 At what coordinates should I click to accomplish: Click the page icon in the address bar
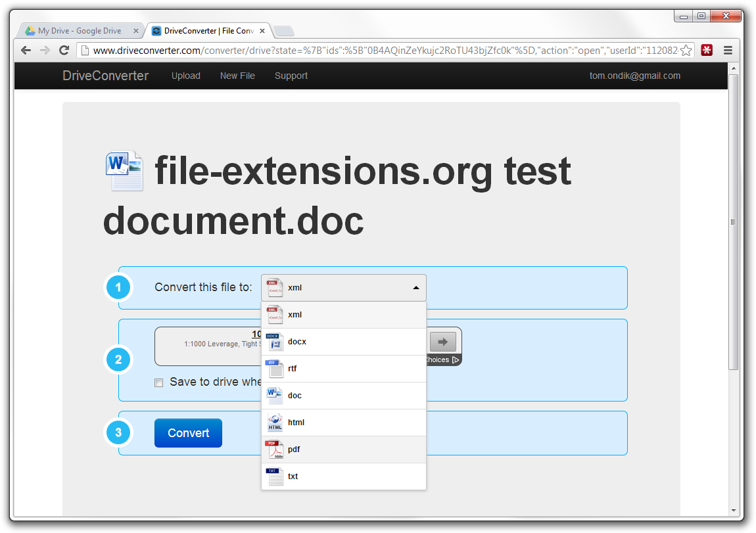[x=85, y=50]
